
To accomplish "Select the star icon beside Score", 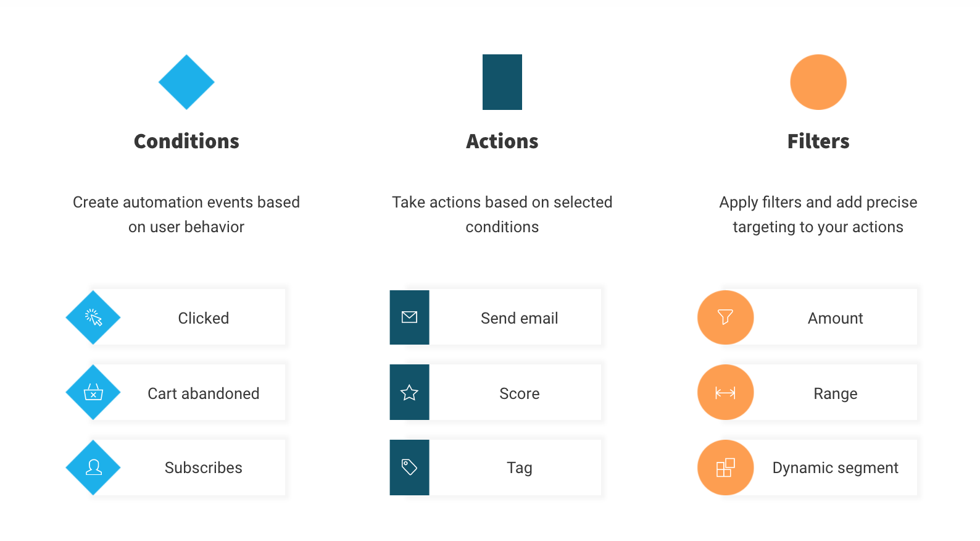I will tap(409, 392).
